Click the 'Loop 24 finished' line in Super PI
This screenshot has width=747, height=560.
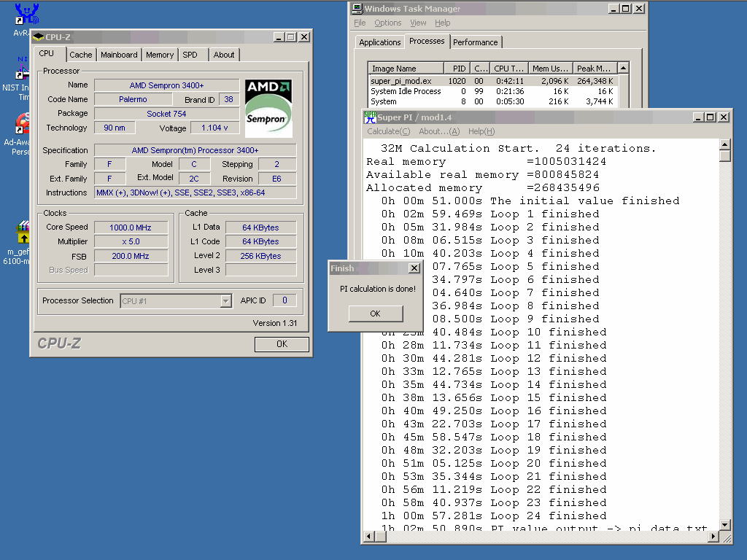coord(494,516)
